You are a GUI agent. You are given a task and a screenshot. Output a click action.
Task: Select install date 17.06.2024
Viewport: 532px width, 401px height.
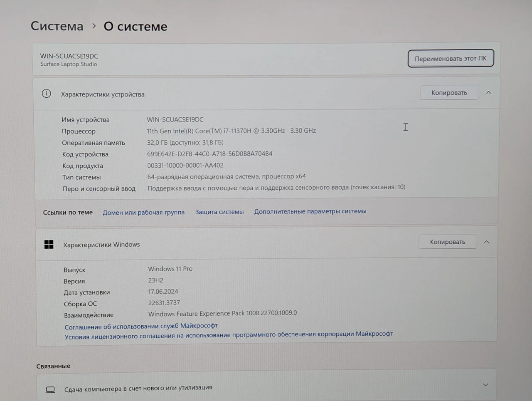pos(163,292)
